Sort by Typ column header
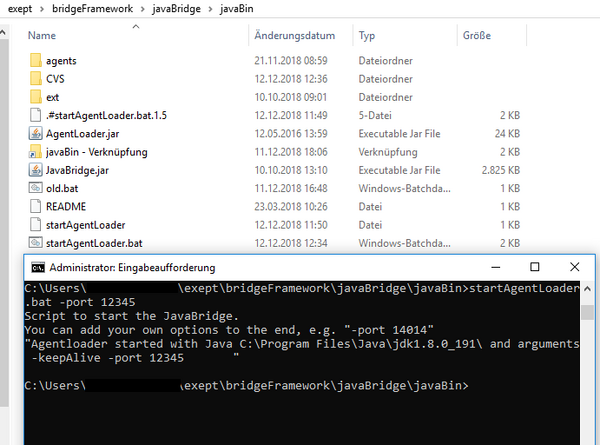 366,36
